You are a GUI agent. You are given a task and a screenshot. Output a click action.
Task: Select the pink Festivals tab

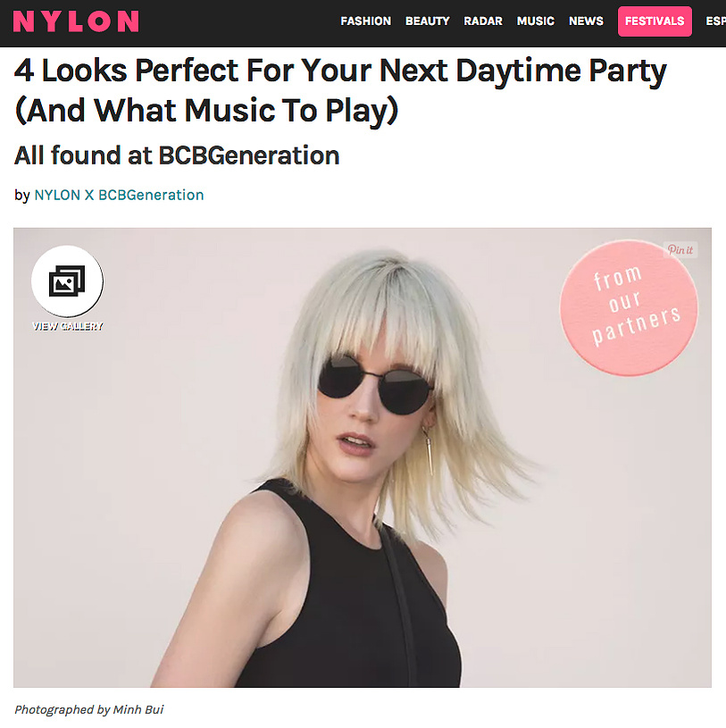pos(655,21)
